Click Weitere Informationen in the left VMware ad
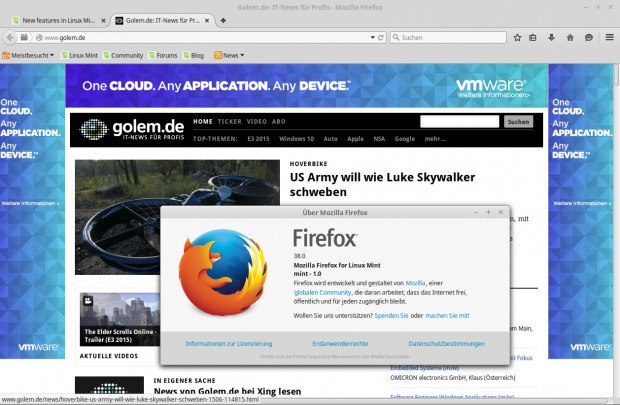Screen dimensions: 620x405 (x=30, y=203)
